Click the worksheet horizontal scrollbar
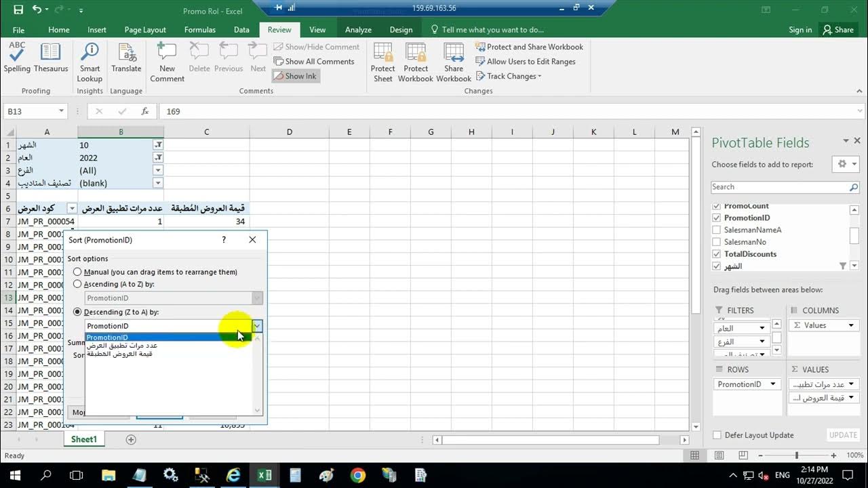This screenshot has width=868, height=488. 549,440
